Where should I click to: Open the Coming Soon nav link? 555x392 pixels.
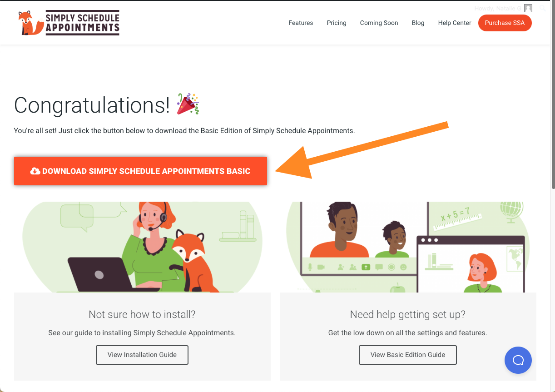tap(379, 23)
